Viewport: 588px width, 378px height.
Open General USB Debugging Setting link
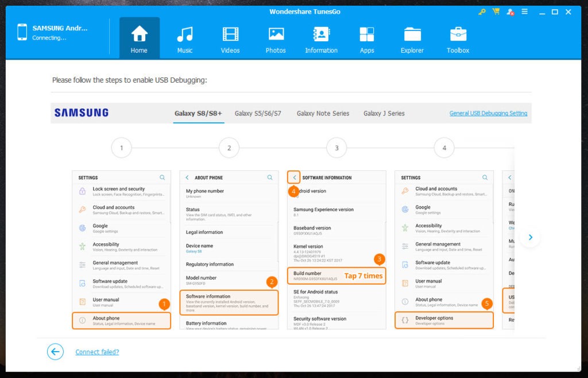488,113
